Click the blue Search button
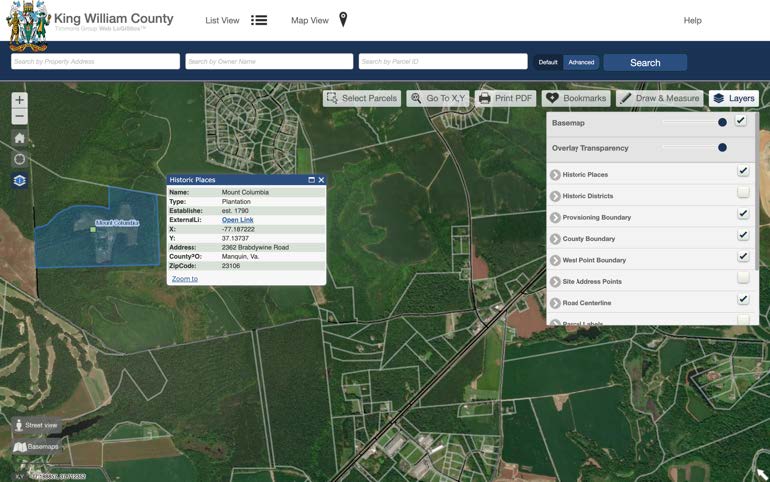This screenshot has height=482, width=770. (x=645, y=62)
